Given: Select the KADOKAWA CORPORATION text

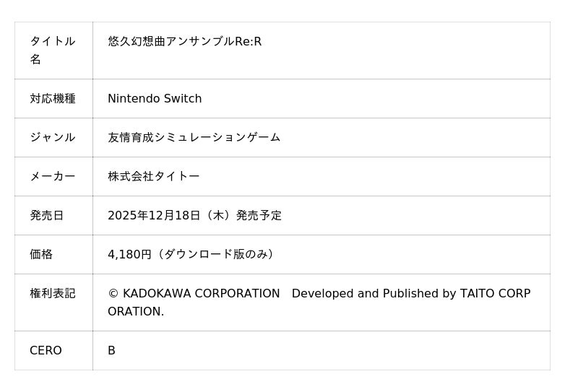Looking at the screenshot, I should pyautogui.click(x=201, y=294).
